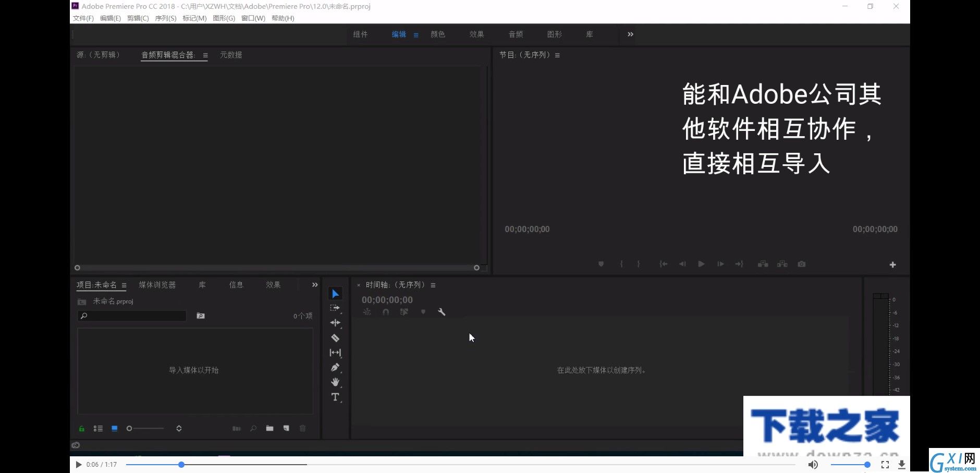Image resolution: width=980 pixels, height=473 pixels.
Task: Click find-in-bin folder search icon
Action: point(201,316)
